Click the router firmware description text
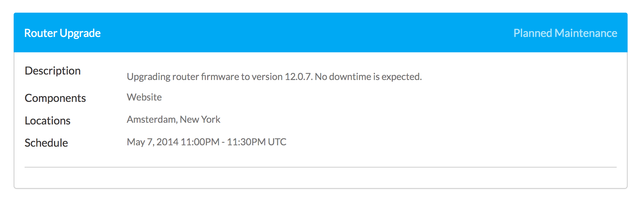Image resolution: width=644 pixels, height=199 pixels. click(274, 77)
